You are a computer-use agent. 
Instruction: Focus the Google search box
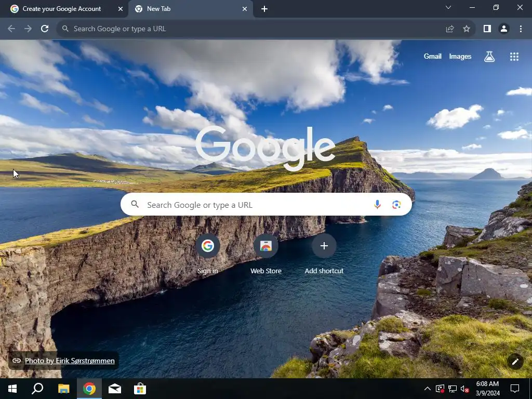(x=266, y=204)
